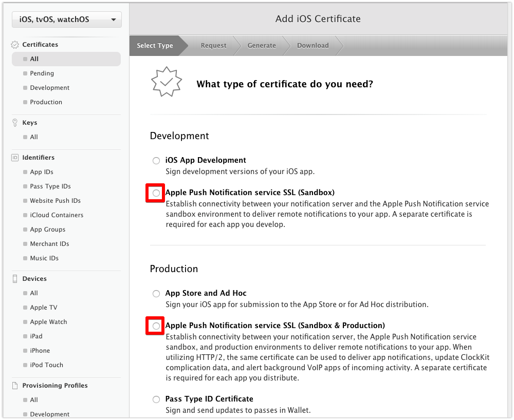Go to the Download step
The width and height of the screenshot is (514, 420).
[x=313, y=46]
